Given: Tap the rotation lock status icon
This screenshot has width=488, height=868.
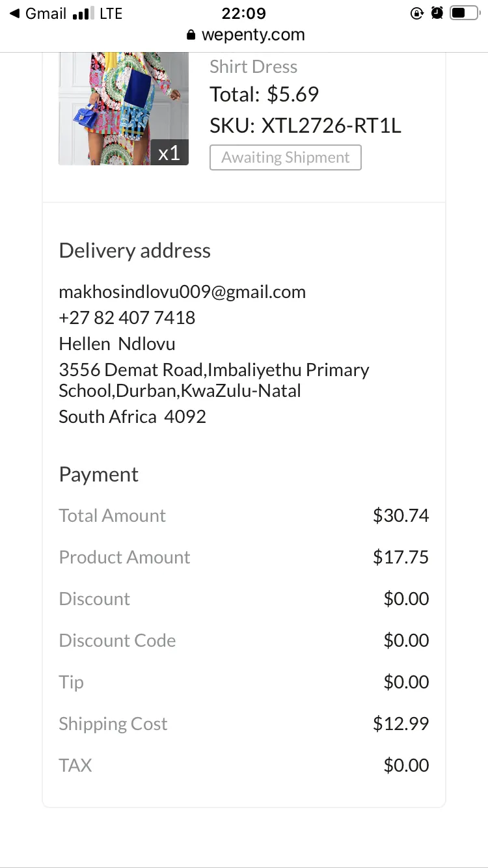Looking at the screenshot, I should [417, 13].
